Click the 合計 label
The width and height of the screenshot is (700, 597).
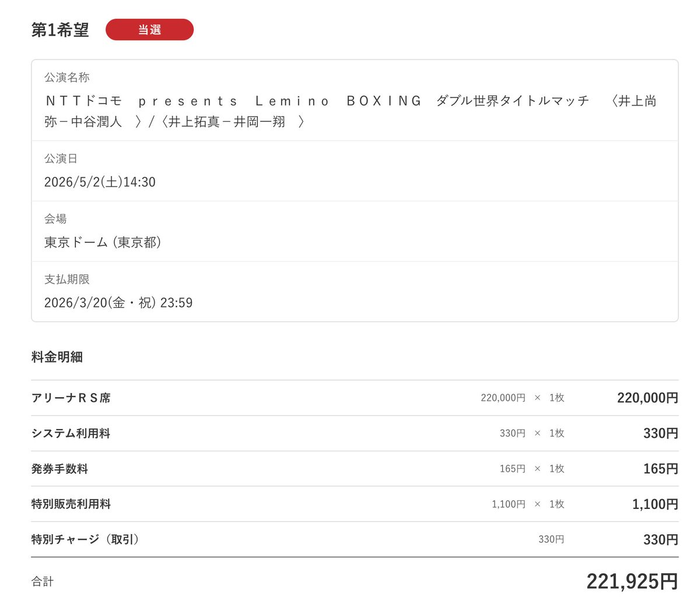click(x=43, y=582)
